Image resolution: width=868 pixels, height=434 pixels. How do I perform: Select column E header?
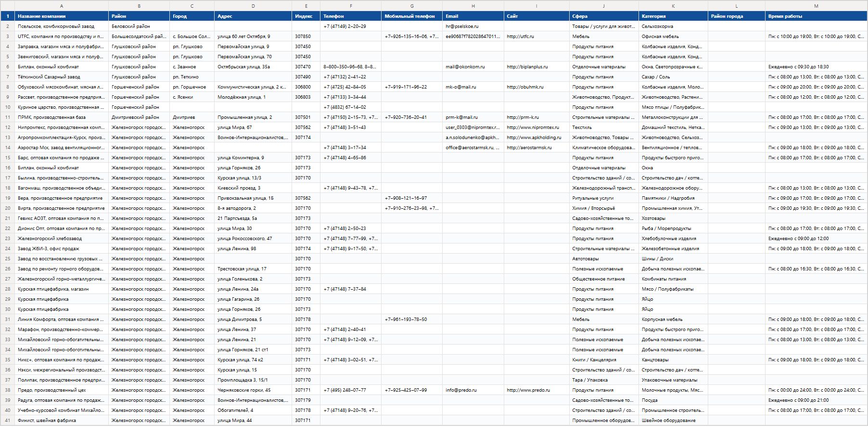pyautogui.click(x=306, y=6)
